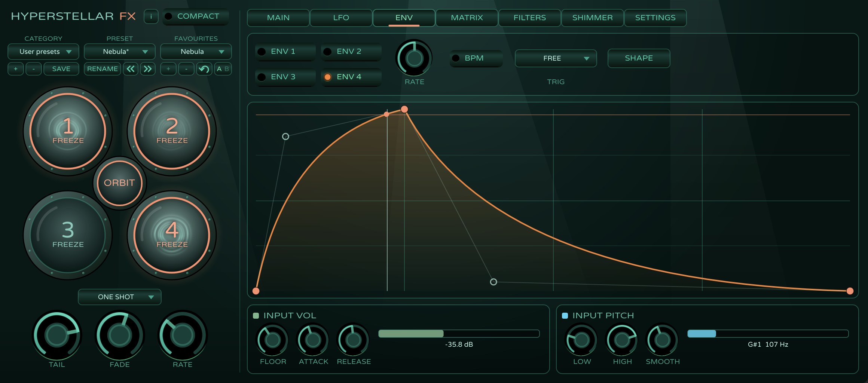This screenshot has height=383, width=868.
Task: Click the RENAME button
Action: tap(103, 69)
